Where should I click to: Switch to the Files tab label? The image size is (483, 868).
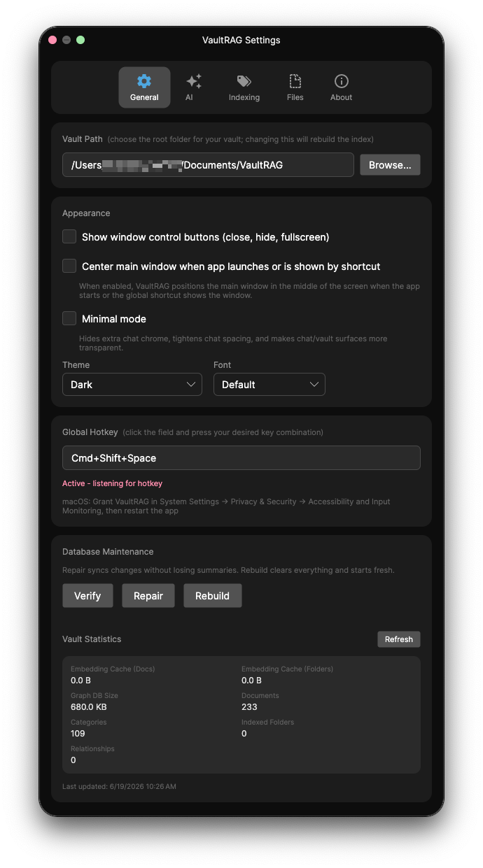click(295, 97)
